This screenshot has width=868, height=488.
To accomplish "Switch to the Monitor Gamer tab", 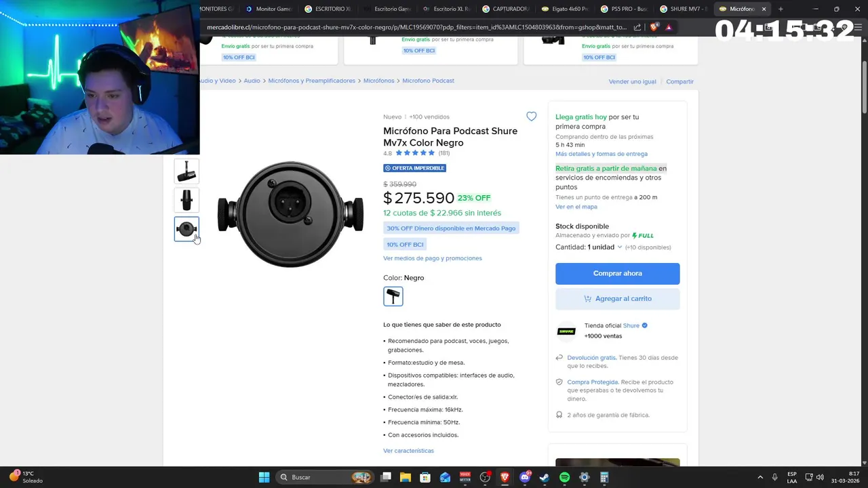I will click(269, 9).
